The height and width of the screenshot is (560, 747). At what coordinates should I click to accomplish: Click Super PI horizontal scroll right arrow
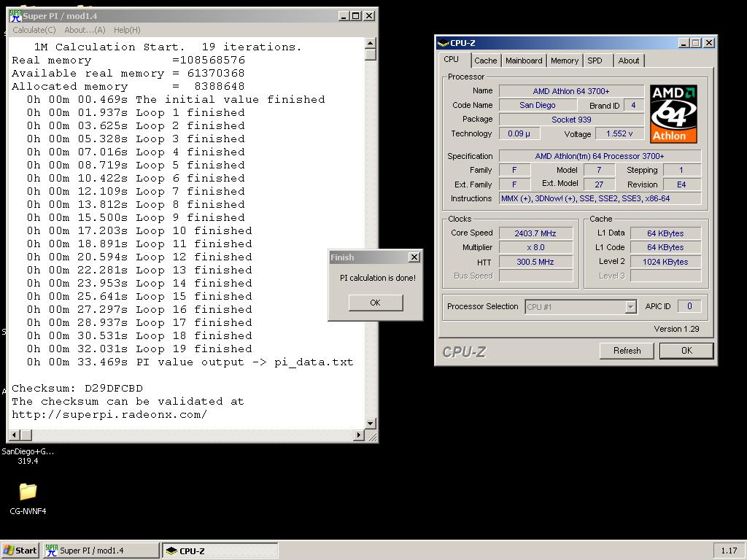(359, 435)
